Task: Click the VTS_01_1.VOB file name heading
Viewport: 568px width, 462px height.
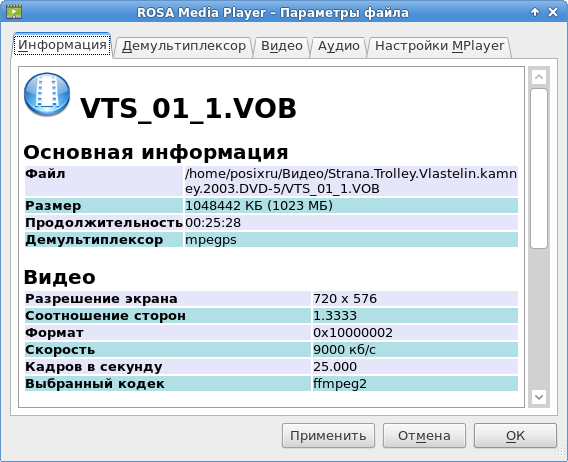Action: 188,108
